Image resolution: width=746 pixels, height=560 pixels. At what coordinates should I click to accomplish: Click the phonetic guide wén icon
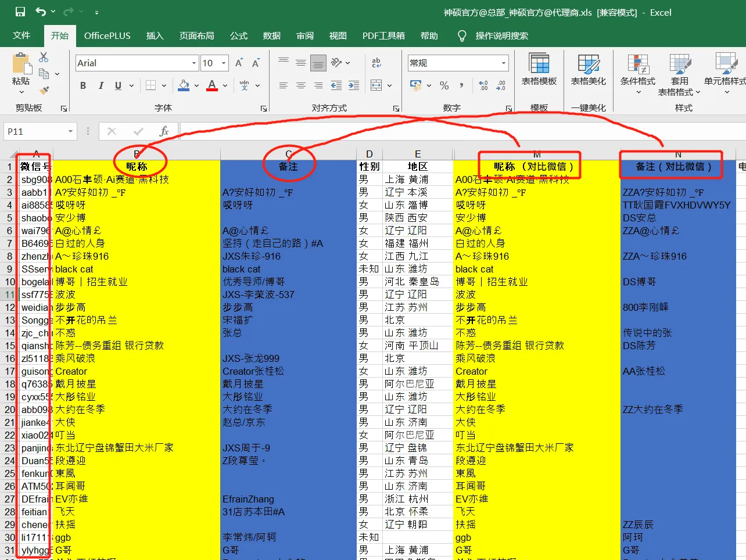245,85
